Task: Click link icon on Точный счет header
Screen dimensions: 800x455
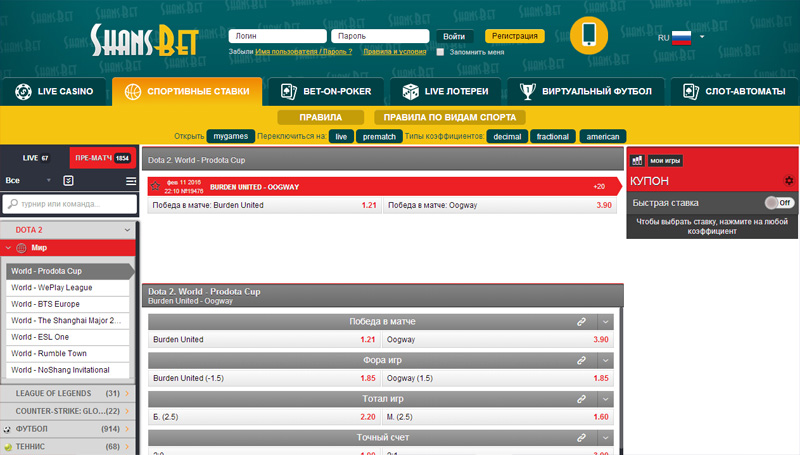Action: [581, 438]
